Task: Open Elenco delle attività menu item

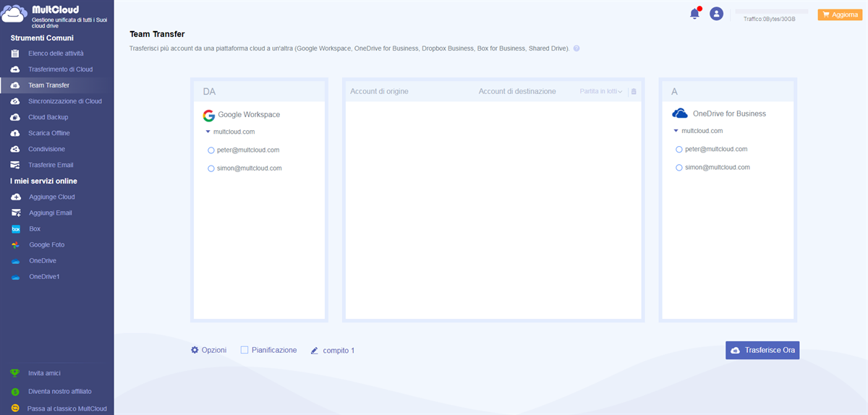Action: coord(56,54)
